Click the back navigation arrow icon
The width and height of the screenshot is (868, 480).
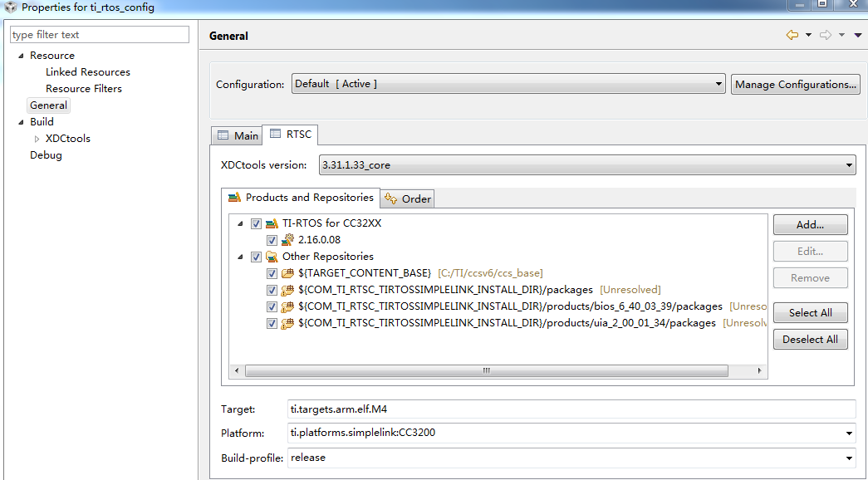coord(792,36)
